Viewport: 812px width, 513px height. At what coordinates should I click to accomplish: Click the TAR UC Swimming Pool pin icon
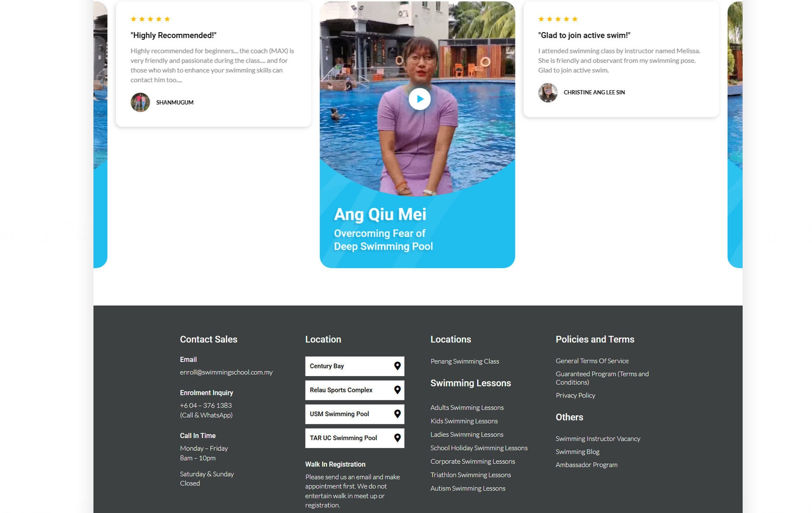[x=397, y=438]
